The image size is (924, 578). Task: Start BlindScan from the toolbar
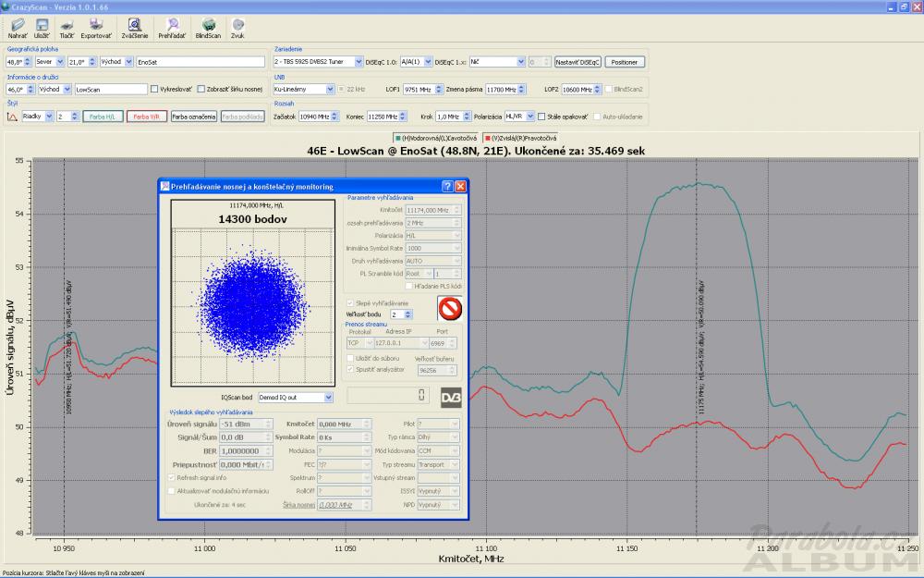[208, 28]
